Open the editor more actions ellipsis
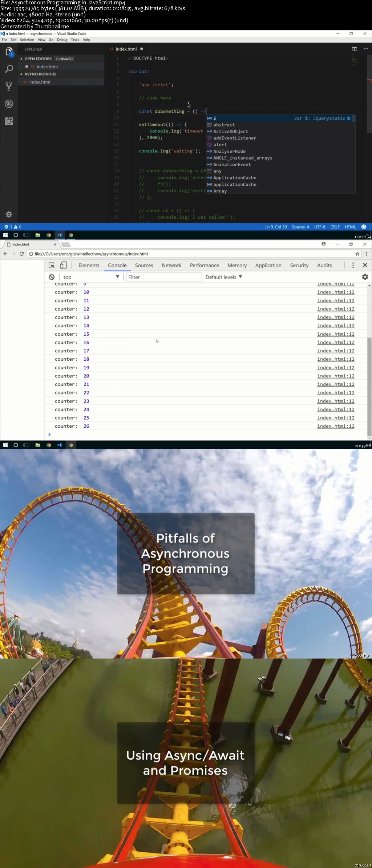 coord(365,49)
